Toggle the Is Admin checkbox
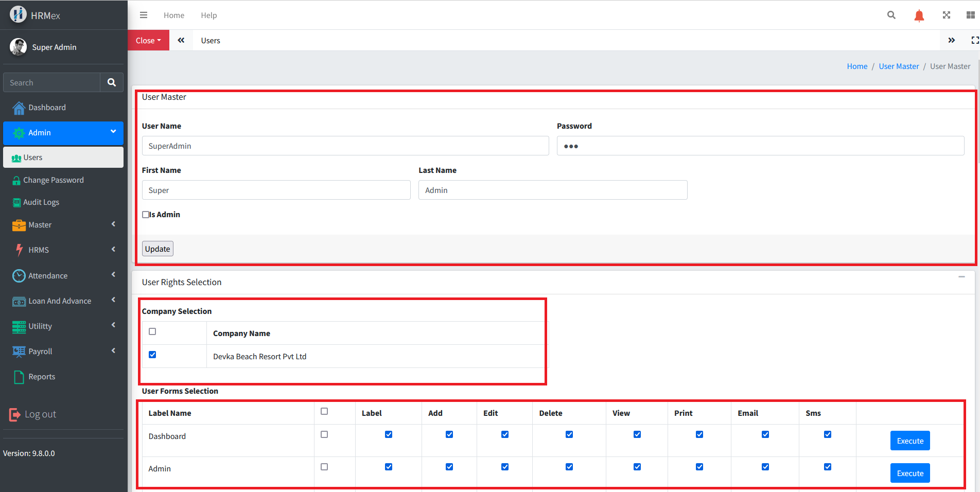980x492 pixels. [x=146, y=215]
